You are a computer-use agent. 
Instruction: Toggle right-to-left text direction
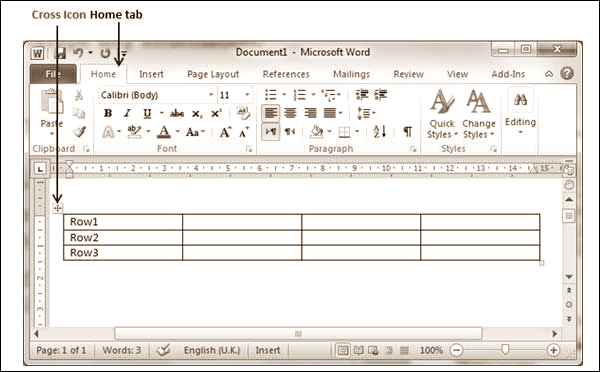coord(290,132)
